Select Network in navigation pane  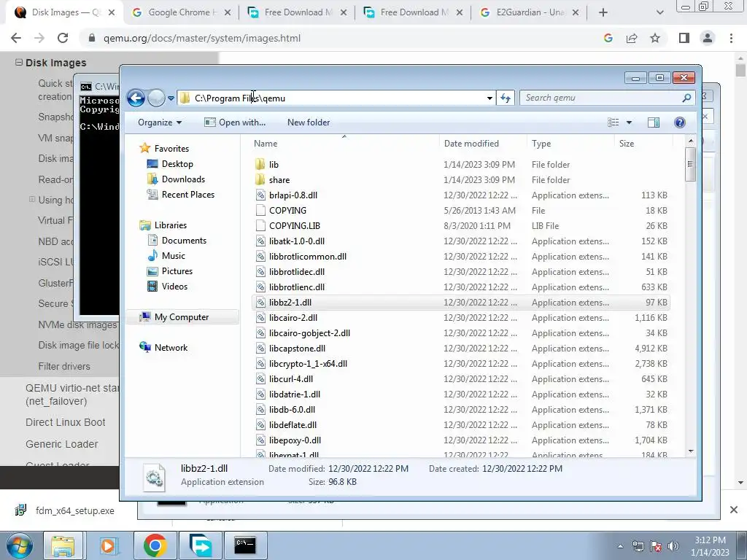coord(171,348)
